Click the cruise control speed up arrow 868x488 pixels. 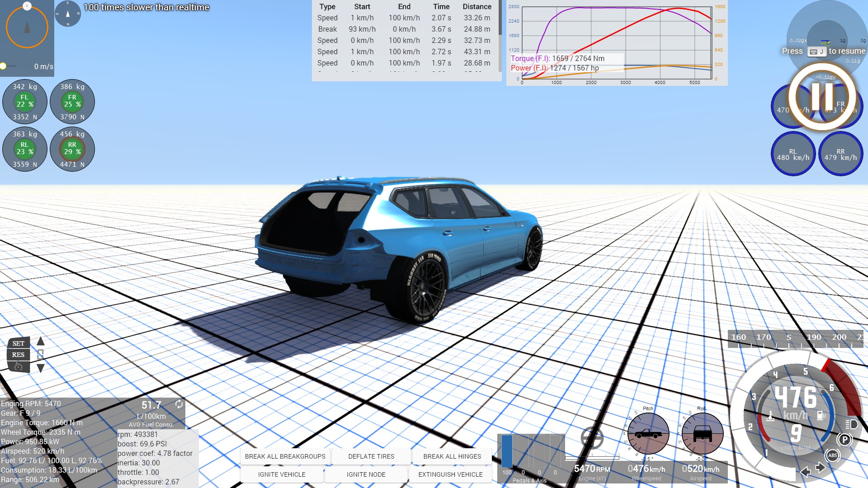pyautogui.click(x=41, y=341)
